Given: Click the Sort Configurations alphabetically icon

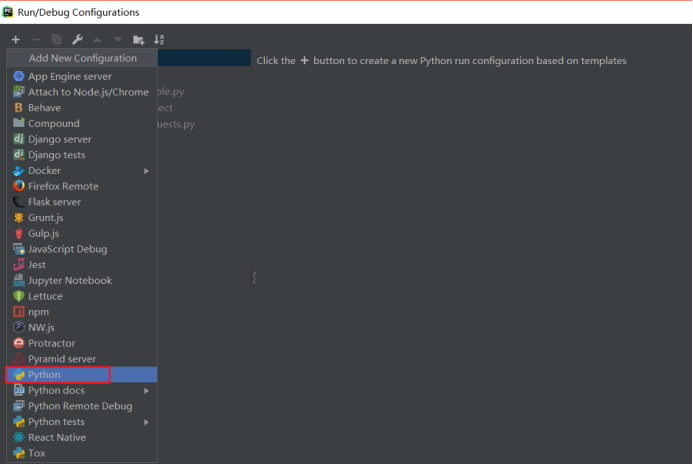Looking at the screenshot, I should click(159, 40).
